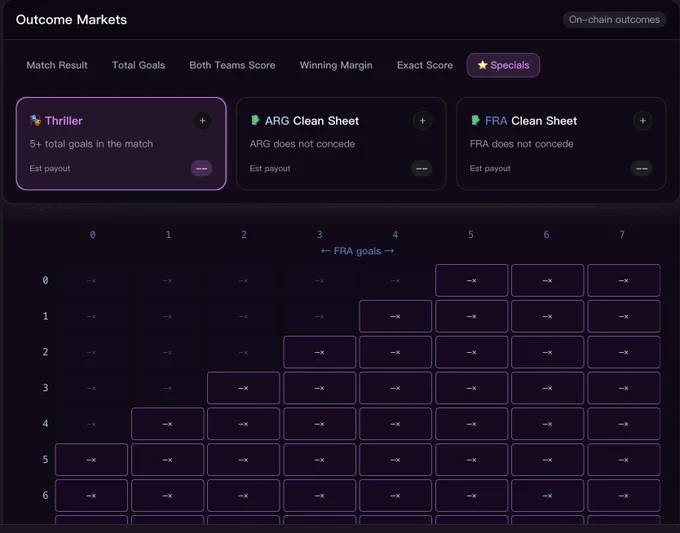Click 'FRA does not concede' description

(x=521, y=144)
